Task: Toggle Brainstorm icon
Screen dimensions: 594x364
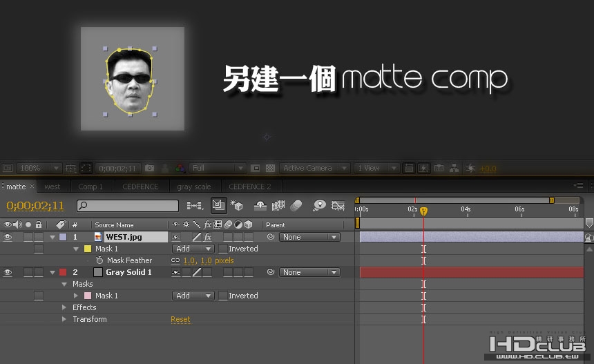Action: coord(319,205)
